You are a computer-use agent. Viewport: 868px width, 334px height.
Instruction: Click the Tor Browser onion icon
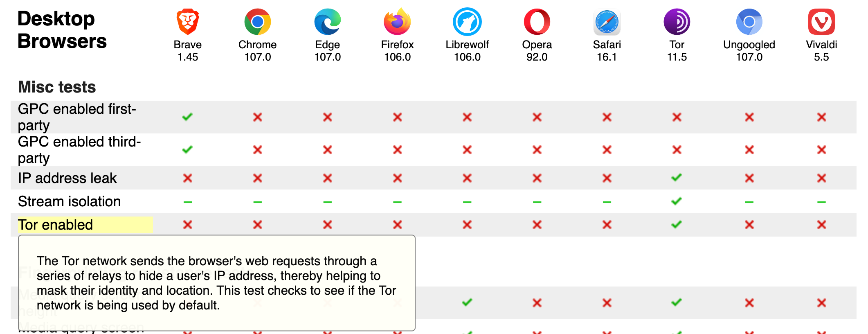(x=677, y=22)
